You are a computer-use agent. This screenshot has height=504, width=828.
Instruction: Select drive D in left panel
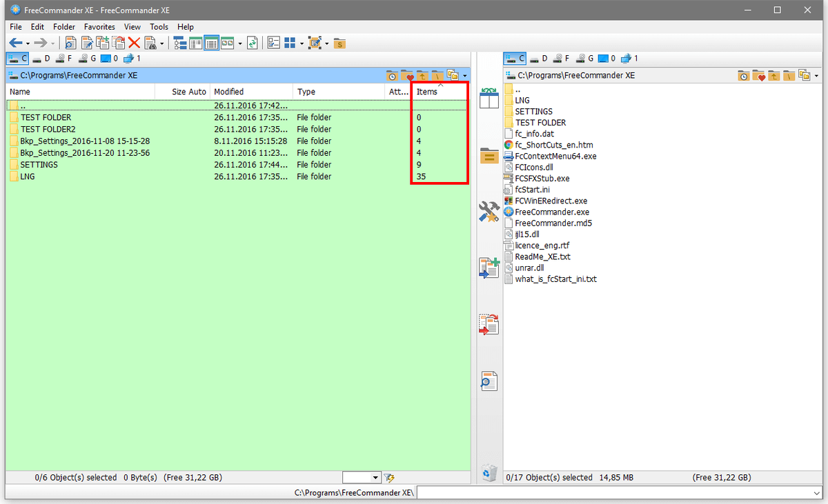tap(41, 59)
